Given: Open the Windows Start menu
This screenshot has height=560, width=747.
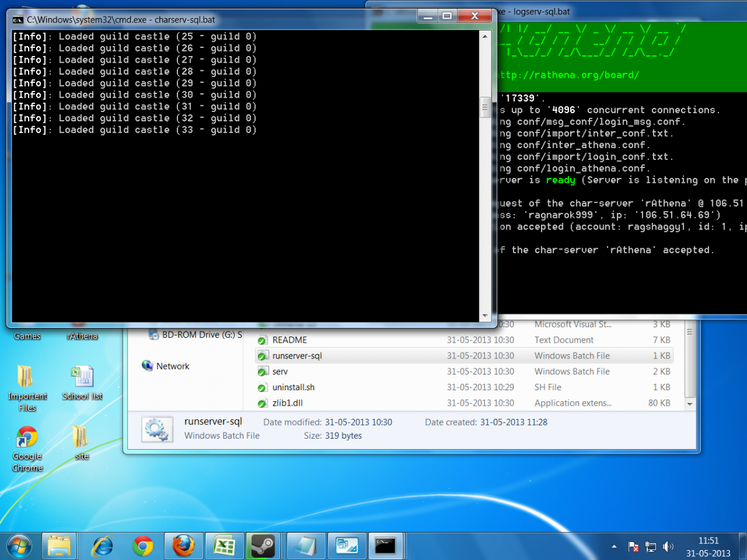Looking at the screenshot, I should pos(21,546).
